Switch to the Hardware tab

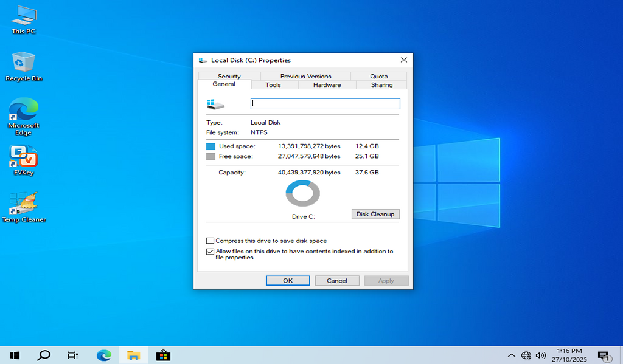327,85
